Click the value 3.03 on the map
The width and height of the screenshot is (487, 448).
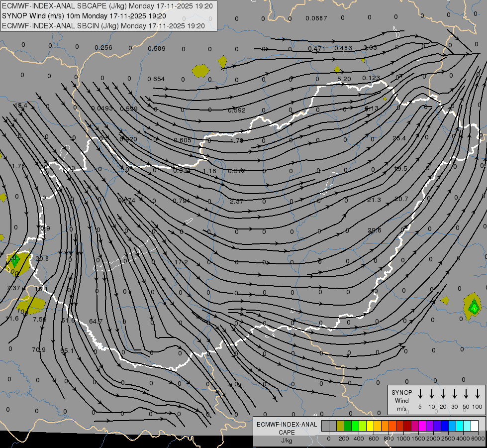[370, 48]
